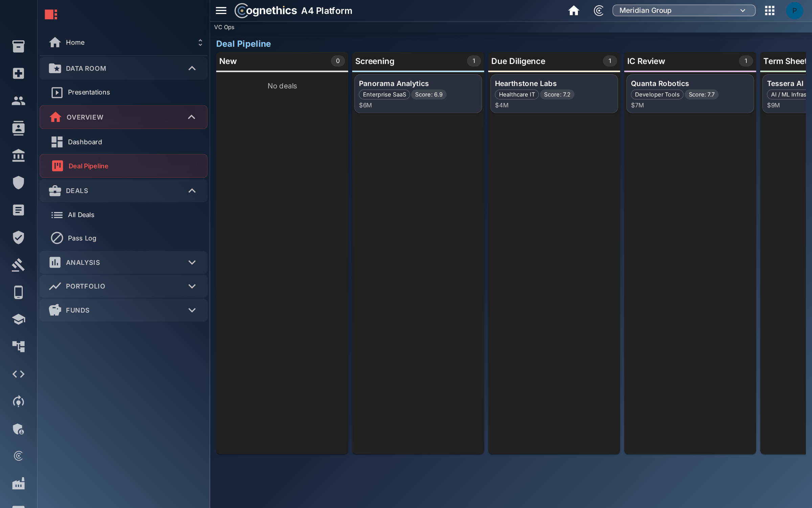
Task: Click the Score: 7.2 chip
Action: (557, 94)
